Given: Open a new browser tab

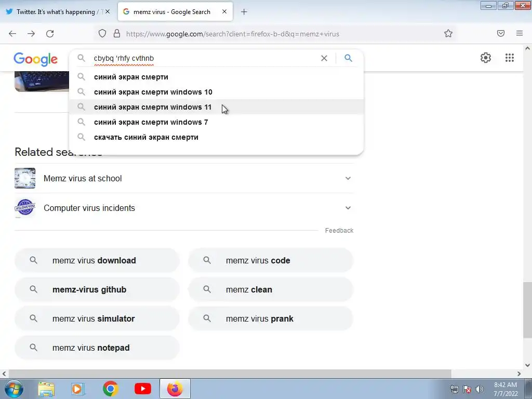Looking at the screenshot, I should (244, 12).
